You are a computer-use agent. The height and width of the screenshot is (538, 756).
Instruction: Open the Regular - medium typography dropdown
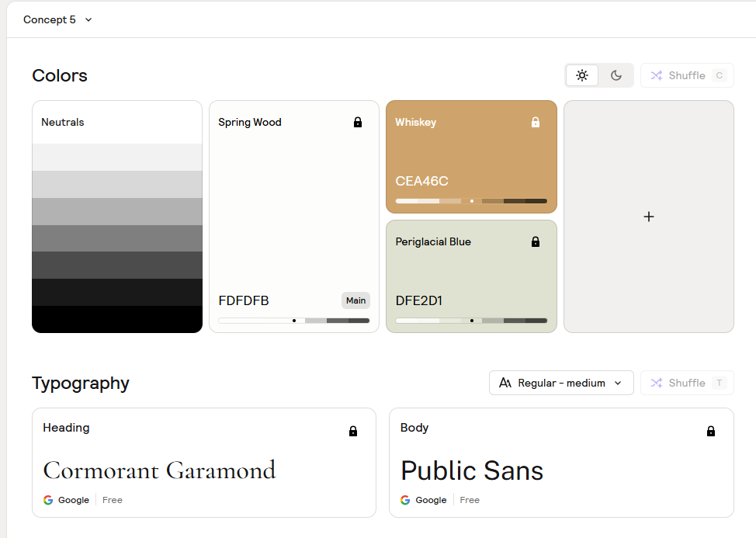click(x=561, y=383)
